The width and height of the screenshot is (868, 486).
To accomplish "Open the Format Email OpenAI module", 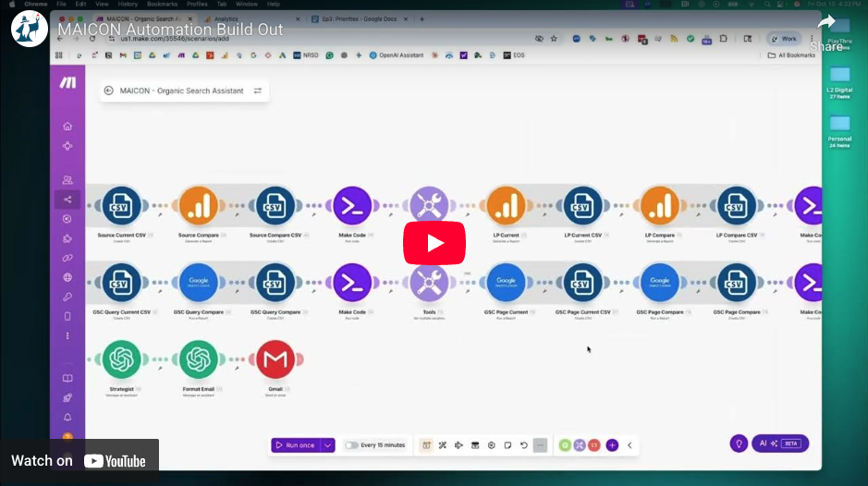I will click(198, 359).
